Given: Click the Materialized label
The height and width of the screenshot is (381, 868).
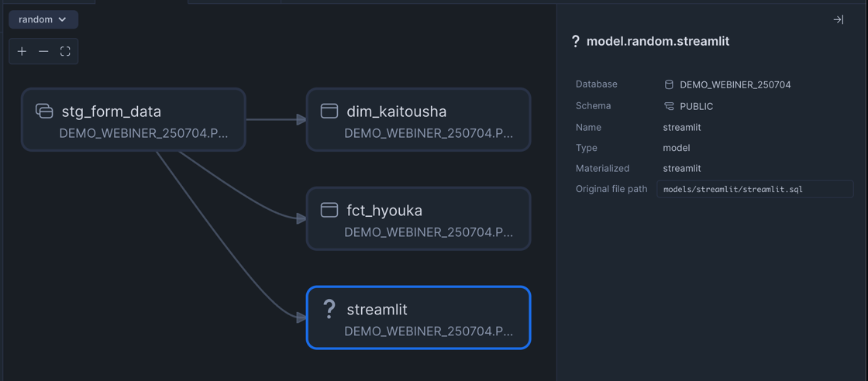Looking at the screenshot, I should coord(602,168).
